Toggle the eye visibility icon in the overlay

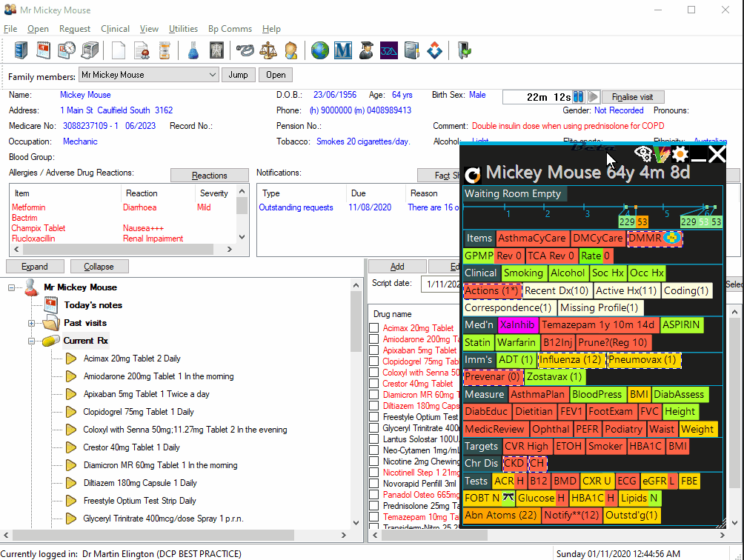click(643, 154)
